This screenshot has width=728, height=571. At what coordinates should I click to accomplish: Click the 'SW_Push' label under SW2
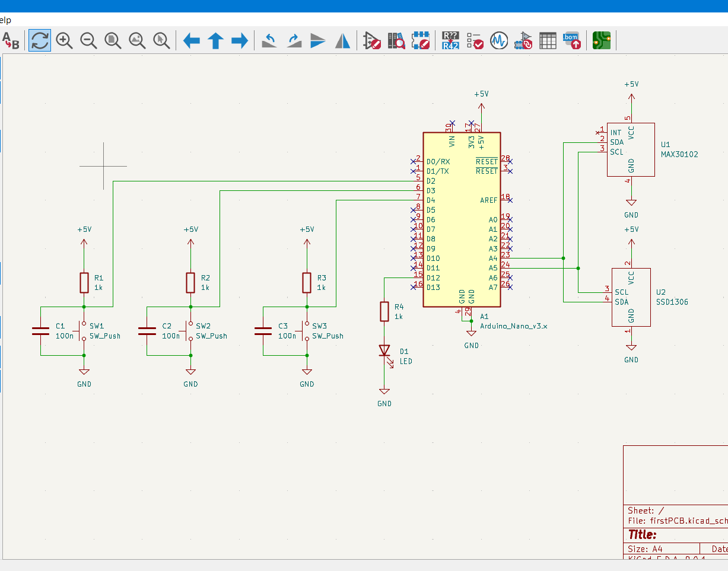[x=211, y=336]
